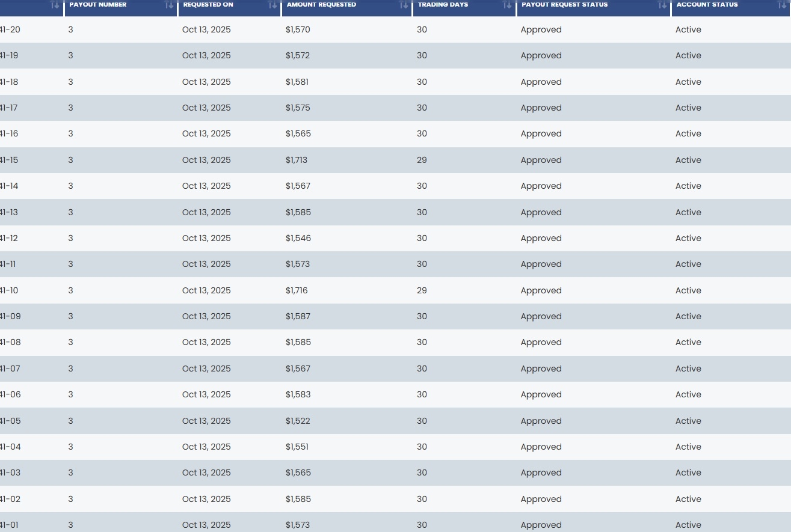
Task: Click trading days 30 in the $1,570 row
Action: coord(422,29)
